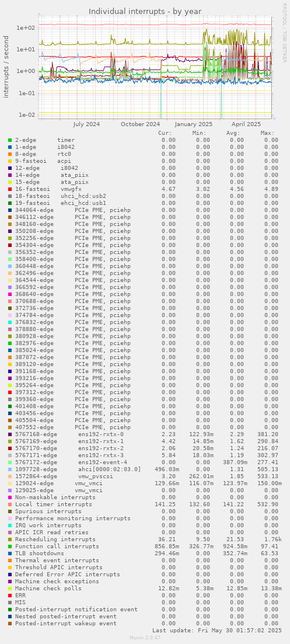Click the TLB shootdowns legend color square
This screenshot has height=644, width=290.
[x=10, y=554]
